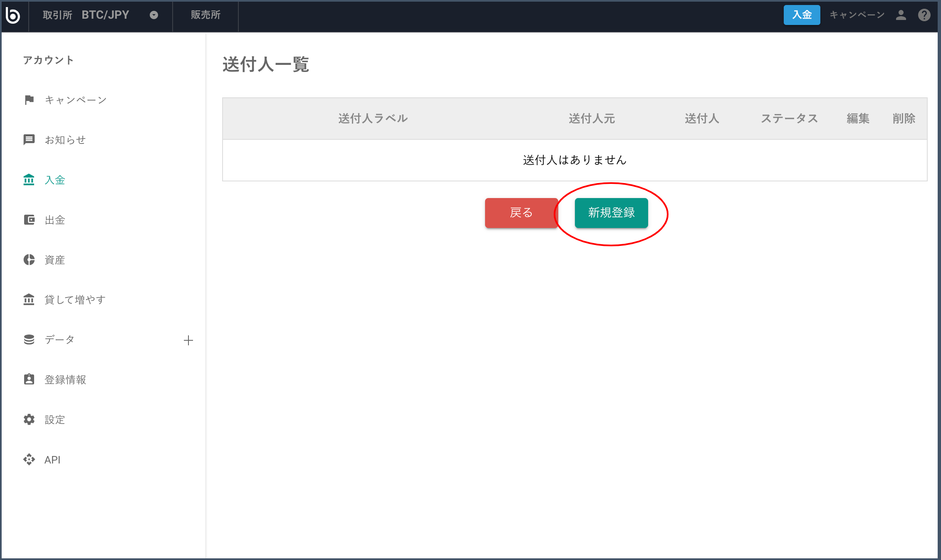The width and height of the screenshot is (941, 560).
Task: Expand the データ section plus sign
Action: coord(188,340)
